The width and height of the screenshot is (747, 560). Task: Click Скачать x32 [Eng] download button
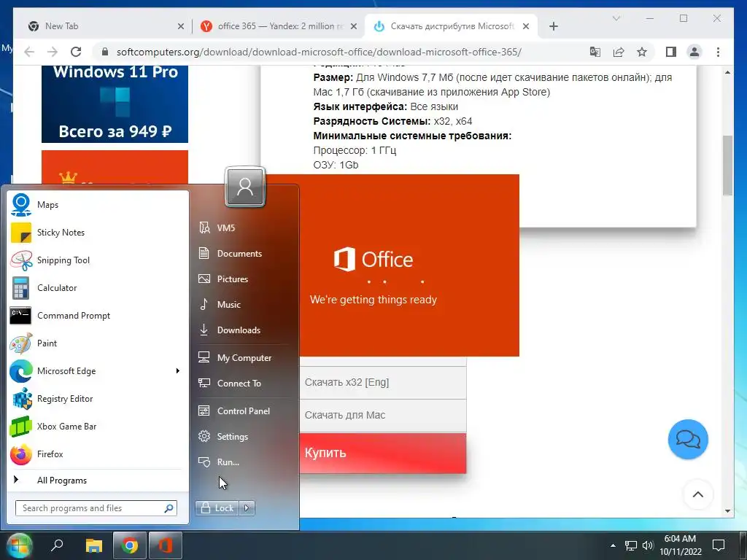coord(383,382)
